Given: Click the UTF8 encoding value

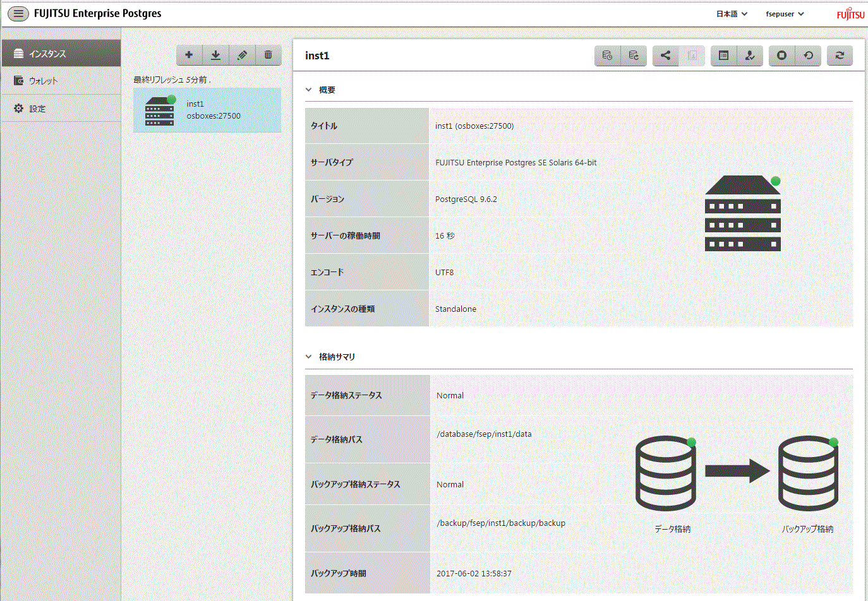Looking at the screenshot, I should 445,272.
